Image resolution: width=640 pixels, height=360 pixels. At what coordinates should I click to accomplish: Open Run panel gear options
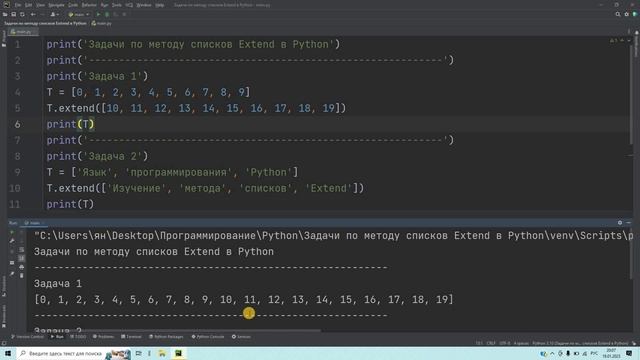620,223
